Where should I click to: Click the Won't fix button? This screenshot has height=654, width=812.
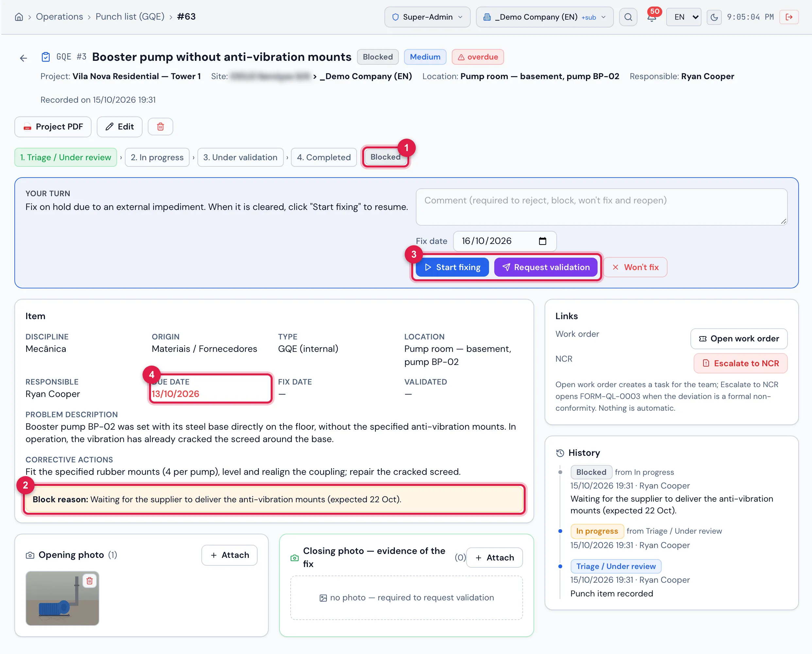635,267
